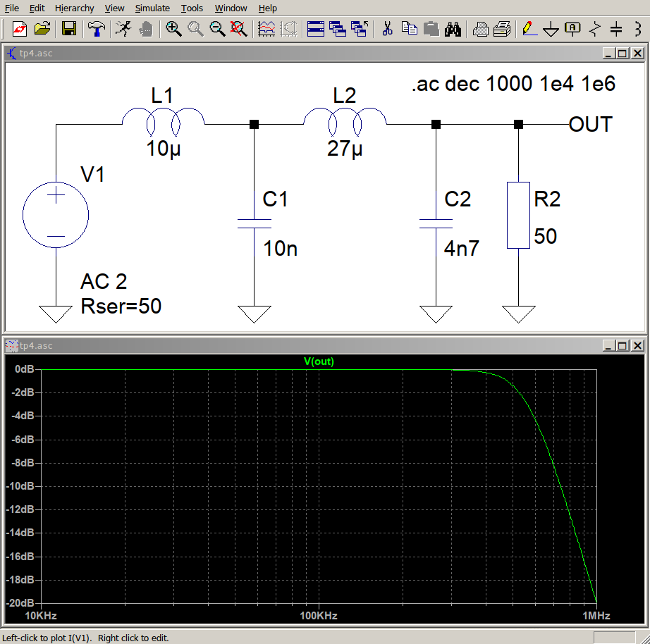Open the View menu
This screenshot has width=650, height=644.
click(x=114, y=8)
